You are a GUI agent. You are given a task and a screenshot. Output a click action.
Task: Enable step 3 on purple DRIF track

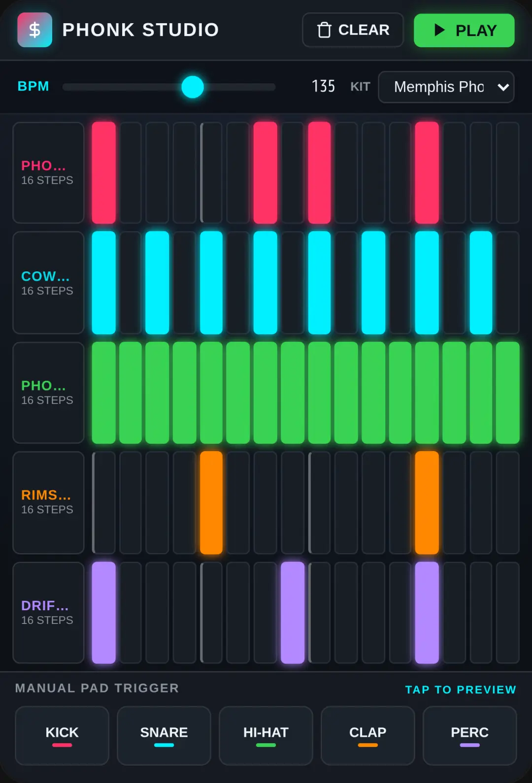click(x=157, y=613)
